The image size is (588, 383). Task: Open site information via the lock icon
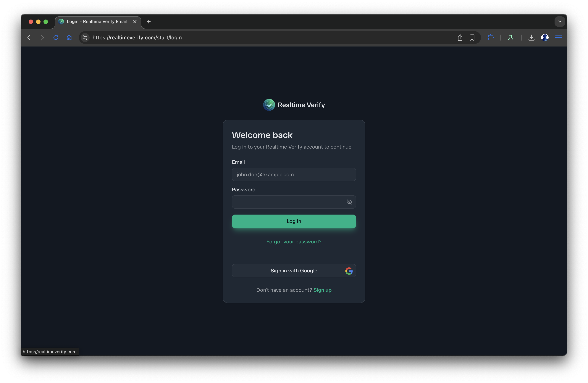(x=85, y=38)
